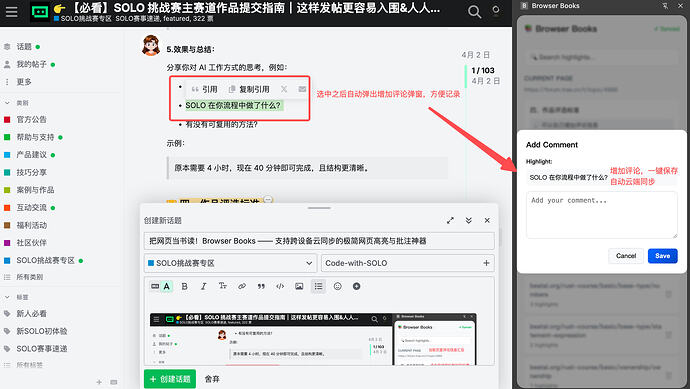Image resolution: width=690 pixels, height=389 pixels.
Task: Open the user profile avatar in header
Action: 496,11
